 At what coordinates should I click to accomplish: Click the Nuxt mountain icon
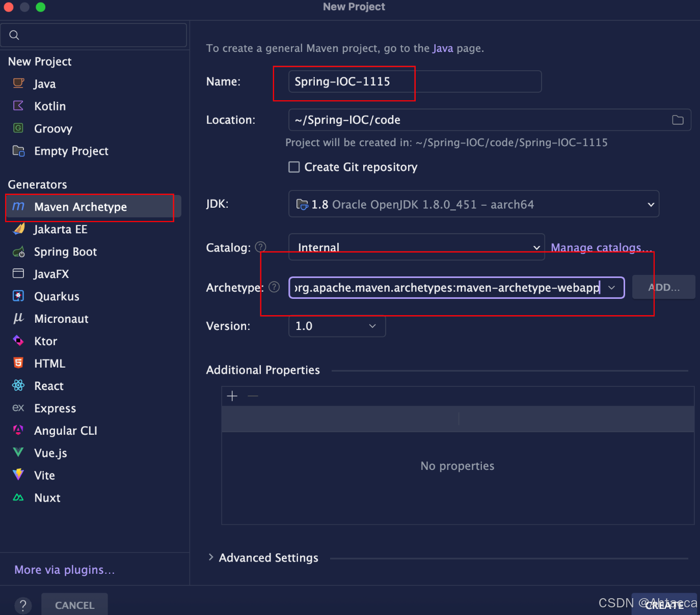[x=18, y=497]
